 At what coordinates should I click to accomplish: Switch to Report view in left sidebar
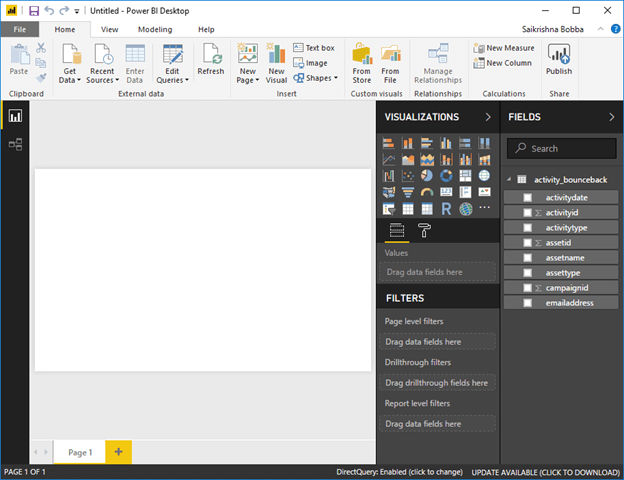(x=16, y=116)
